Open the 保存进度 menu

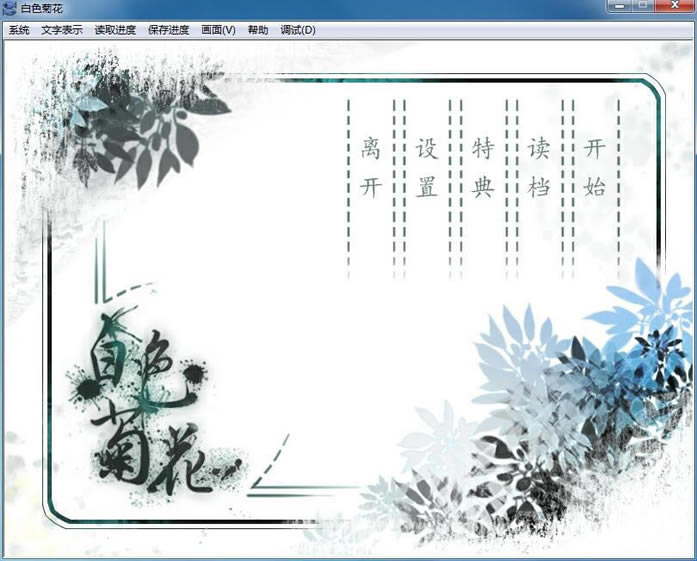coord(168,30)
